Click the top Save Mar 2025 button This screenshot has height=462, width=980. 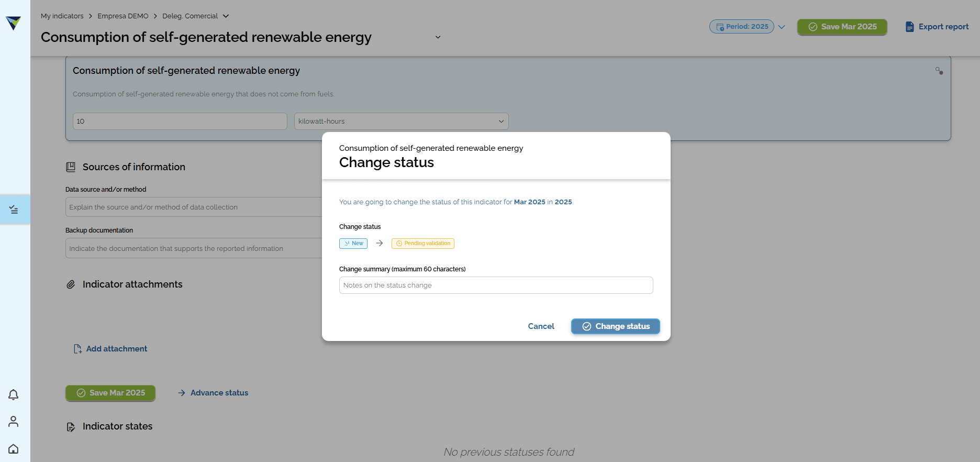[x=842, y=27]
